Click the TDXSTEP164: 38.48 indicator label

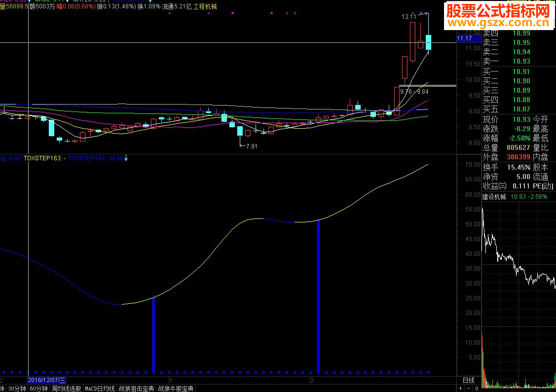[95, 158]
